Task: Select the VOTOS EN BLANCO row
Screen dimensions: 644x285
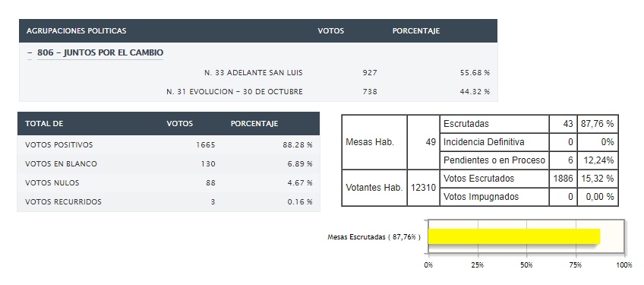Action: click(169, 163)
